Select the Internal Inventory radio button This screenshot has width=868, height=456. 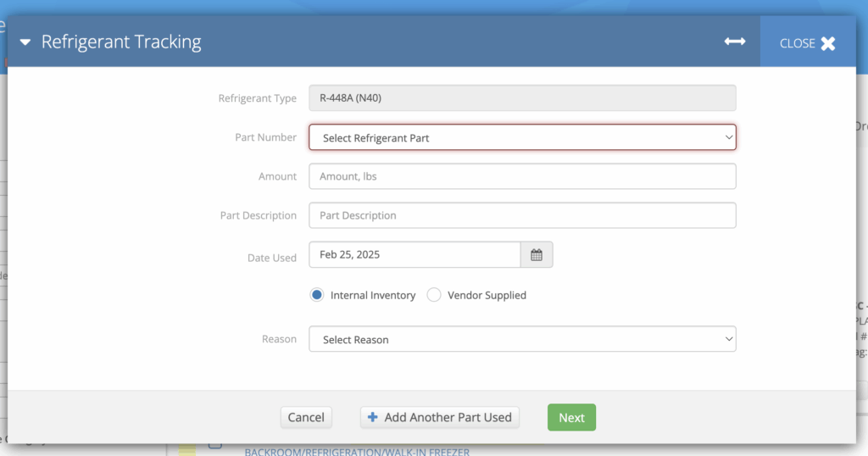point(317,295)
